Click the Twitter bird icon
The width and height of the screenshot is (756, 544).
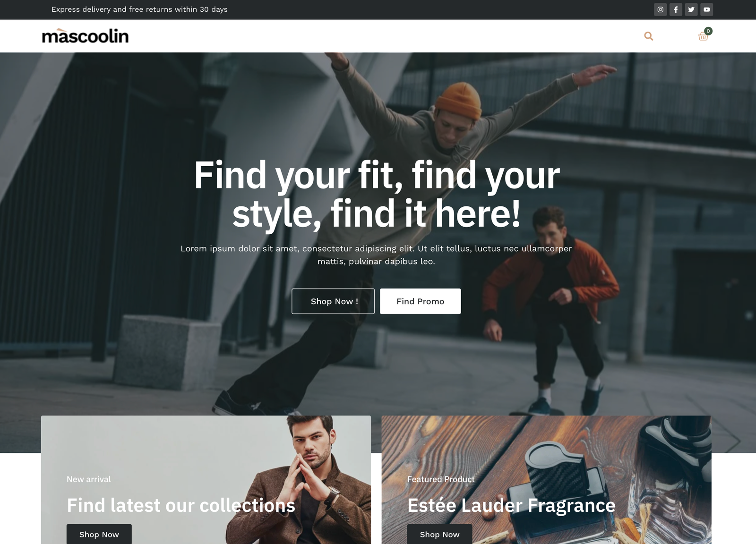(x=691, y=9)
